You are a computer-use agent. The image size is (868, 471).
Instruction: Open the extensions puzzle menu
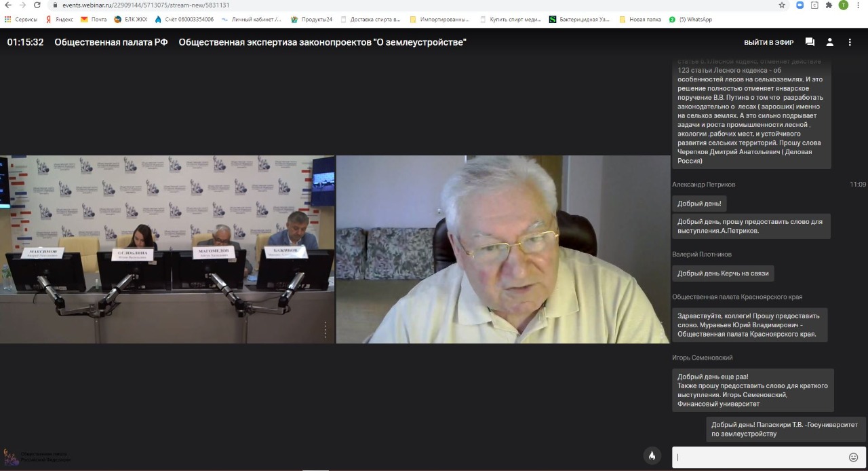click(829, 5)
